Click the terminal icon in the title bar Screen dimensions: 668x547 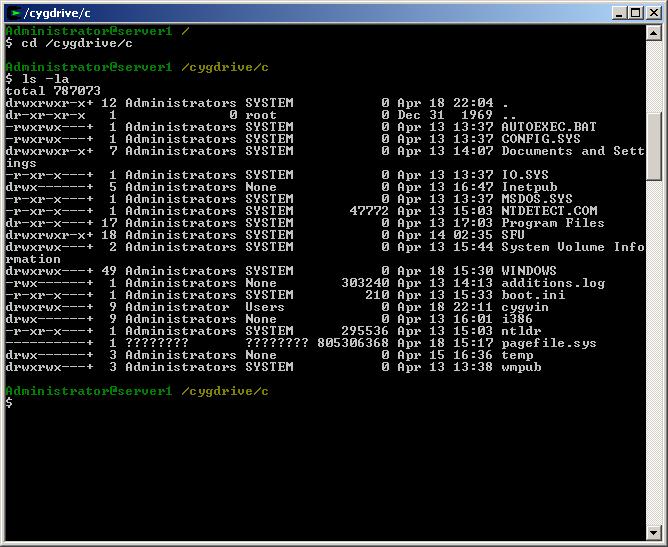coord(13,12)
